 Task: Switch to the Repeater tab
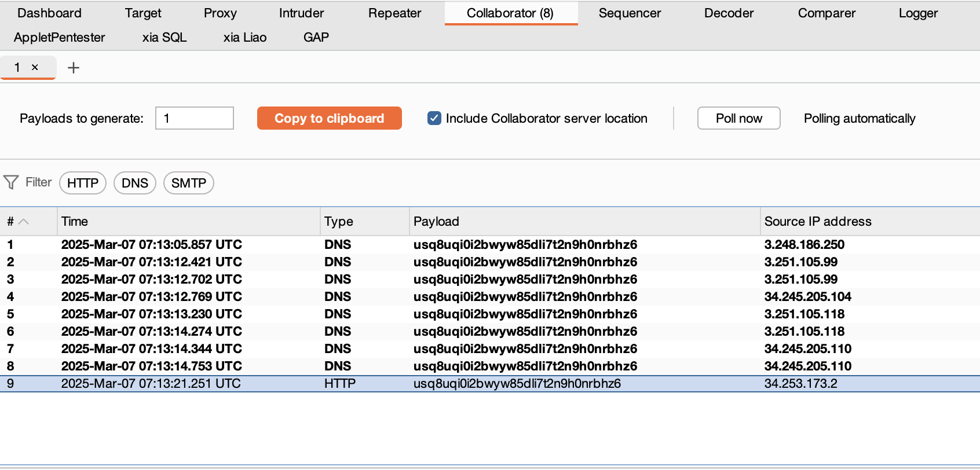394,13
